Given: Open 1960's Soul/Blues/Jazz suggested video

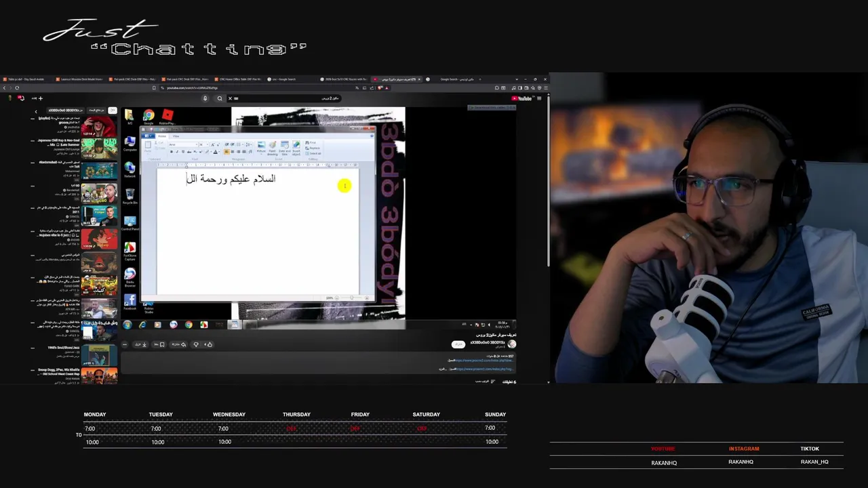Looking at the screenshot, I should [99, 355].
